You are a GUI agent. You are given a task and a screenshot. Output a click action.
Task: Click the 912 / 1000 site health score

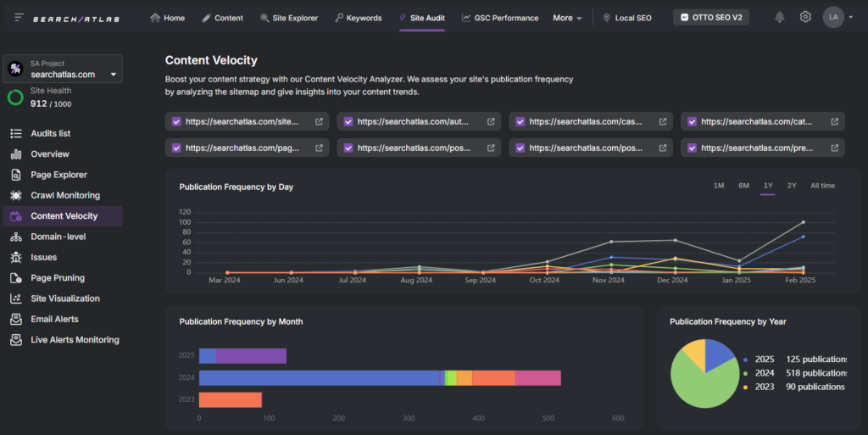pos(51,104)
